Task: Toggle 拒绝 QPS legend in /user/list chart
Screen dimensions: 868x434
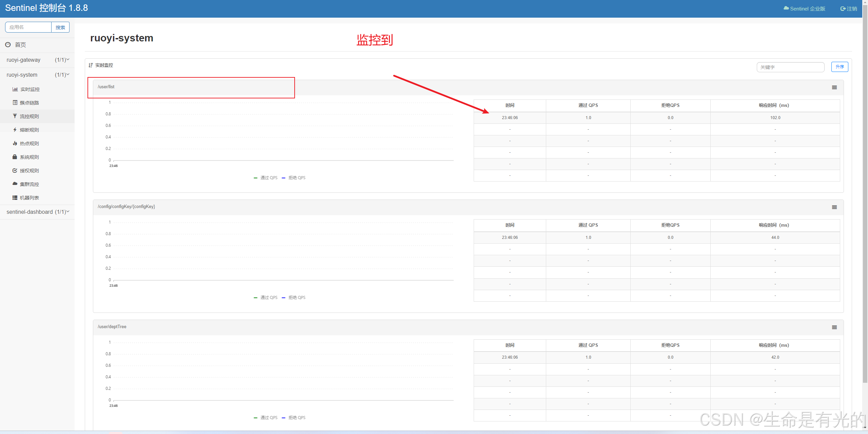Action: tap(294, 178)
